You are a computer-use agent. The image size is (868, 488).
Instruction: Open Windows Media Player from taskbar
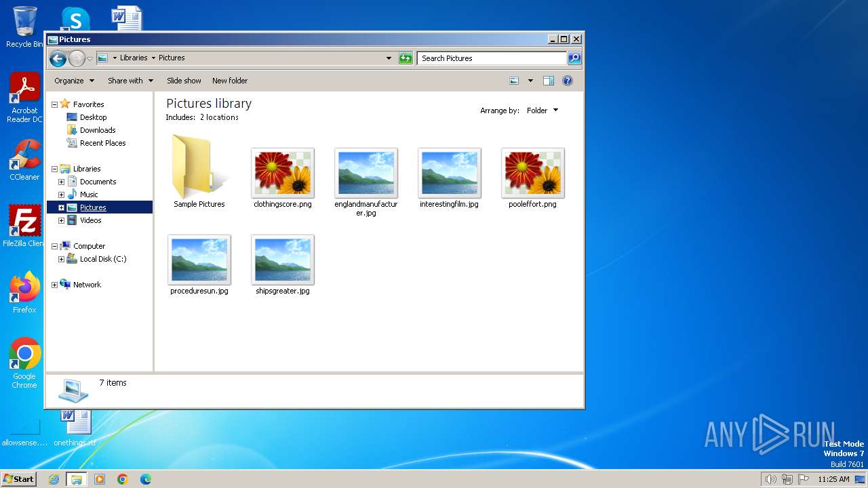click(x=100, y=479)
